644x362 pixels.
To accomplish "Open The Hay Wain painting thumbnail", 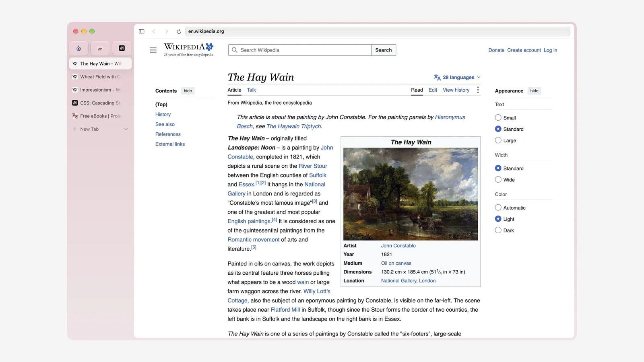I will [411, 194].
